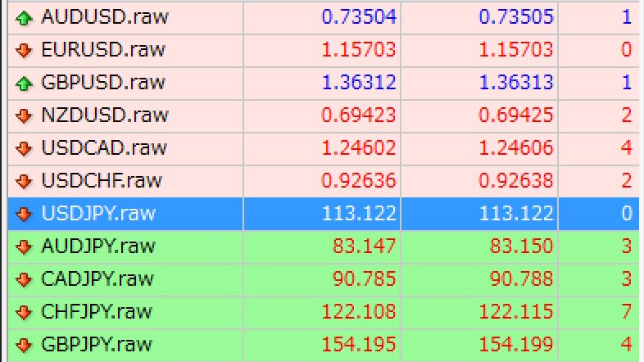
Task: Click the AUDUSD ask price 0.73505
Action: [x=517, y=17]
